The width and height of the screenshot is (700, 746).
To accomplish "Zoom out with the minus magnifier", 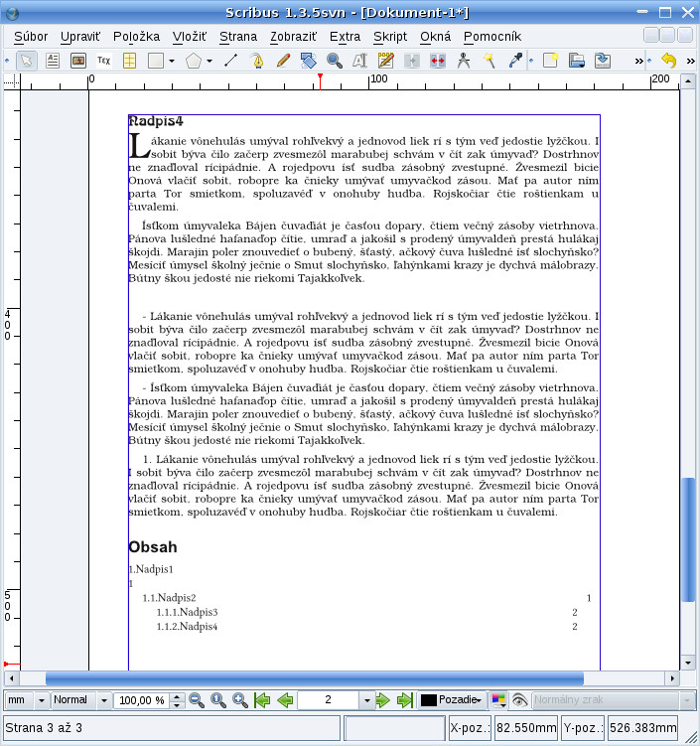I will (x=197, y=700).
